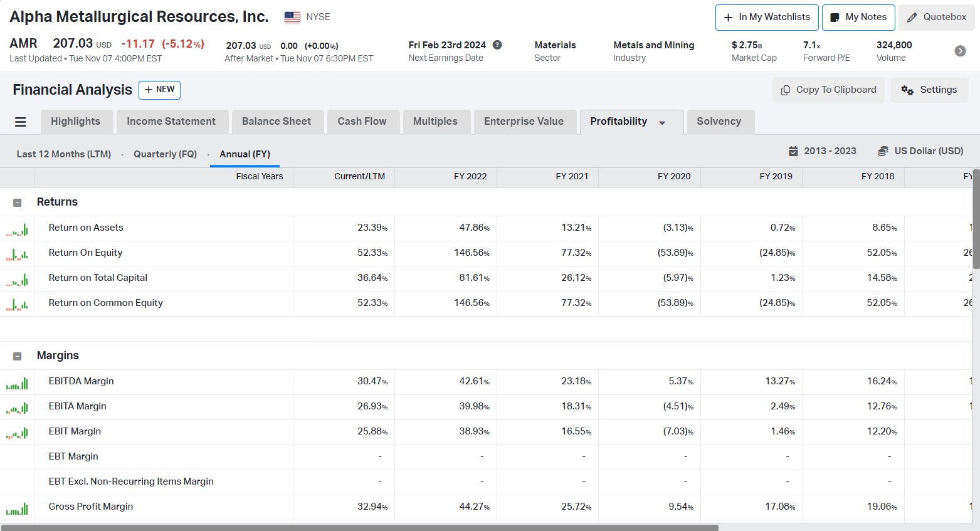Open the hamburger menu beside Highlights tab
Screen dimensions: 980x531
coord(20,122)
